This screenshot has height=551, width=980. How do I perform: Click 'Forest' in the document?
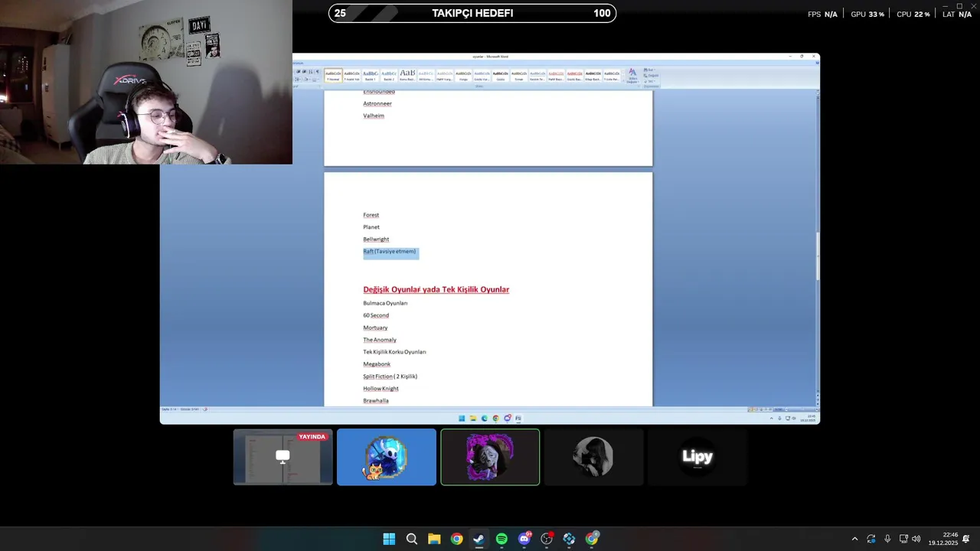click(x=371, y=215)
